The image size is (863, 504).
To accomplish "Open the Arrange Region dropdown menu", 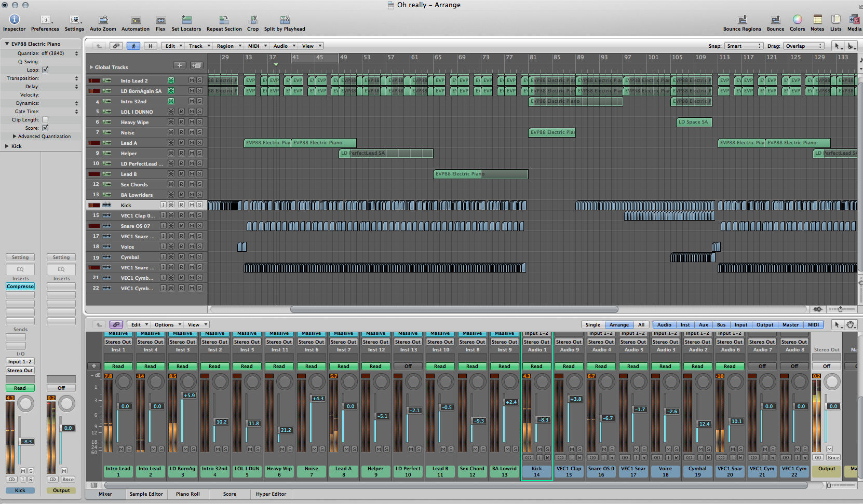I will 228,46.
